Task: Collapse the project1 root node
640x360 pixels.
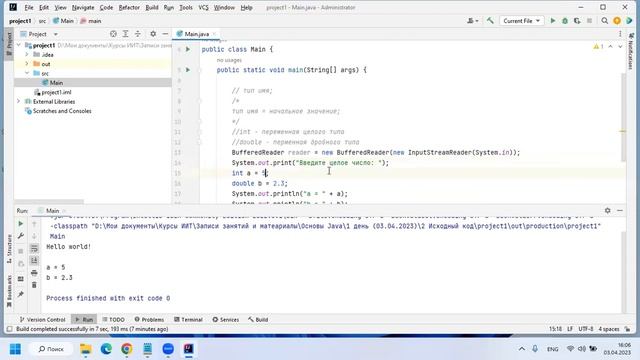Action: (x=19, y=45)
